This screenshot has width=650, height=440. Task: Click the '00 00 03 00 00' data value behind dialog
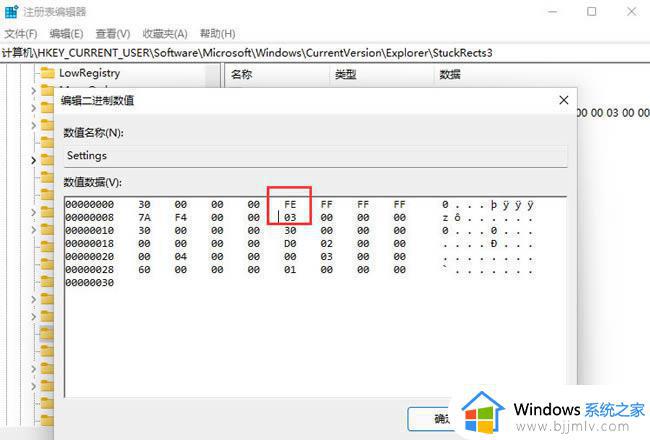tap(613, 113)
